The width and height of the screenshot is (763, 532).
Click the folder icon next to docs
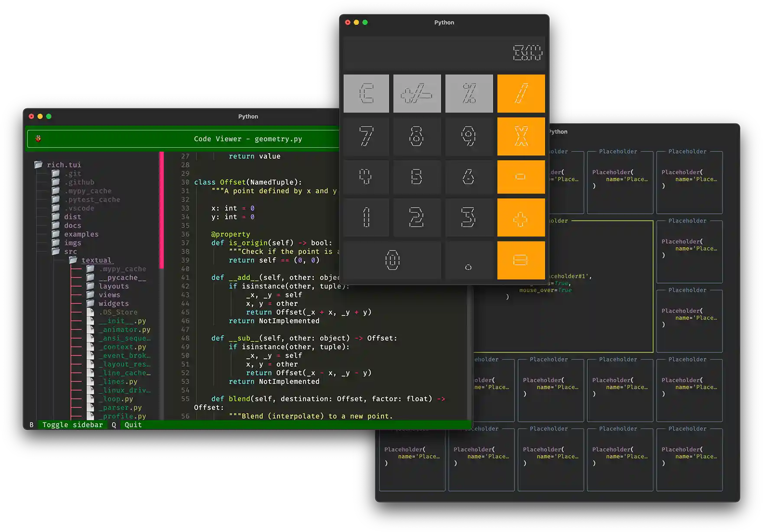coord(56,225)
